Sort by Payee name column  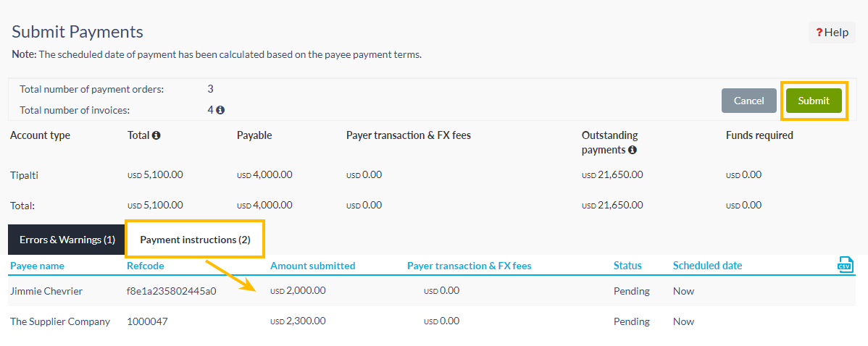tap(37, 266)
